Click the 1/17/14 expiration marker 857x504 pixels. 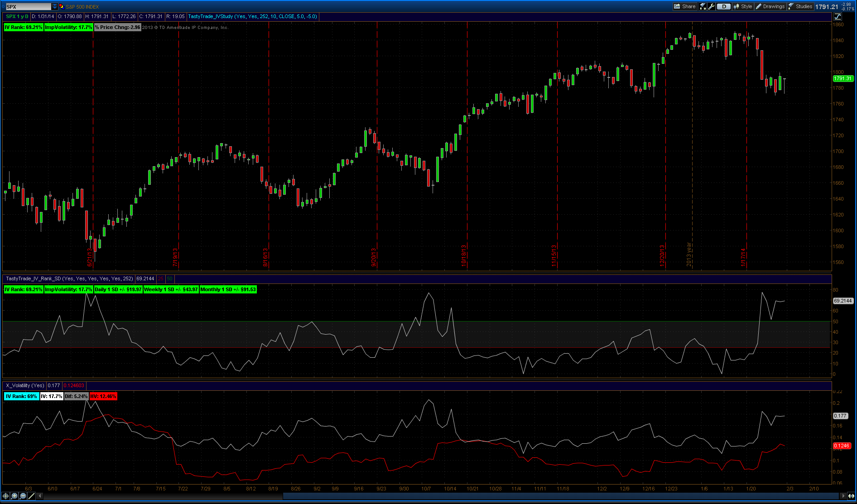743,257
